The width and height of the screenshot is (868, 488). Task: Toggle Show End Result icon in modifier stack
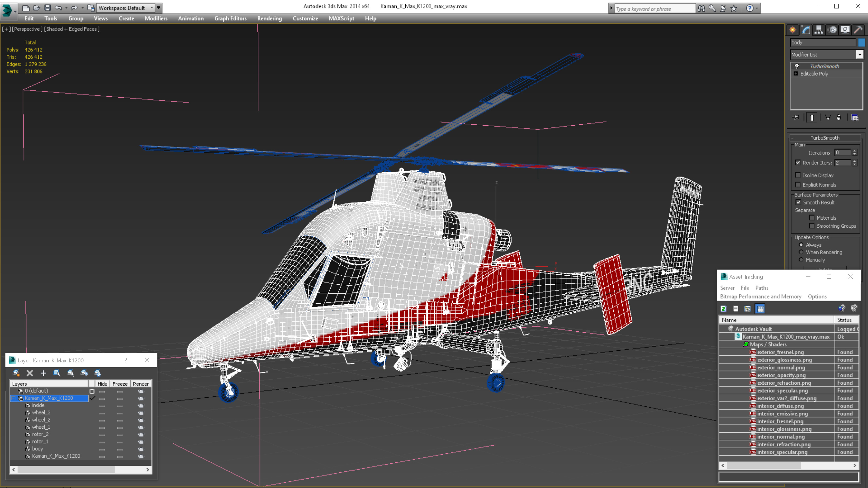click(x=812, y=117)
